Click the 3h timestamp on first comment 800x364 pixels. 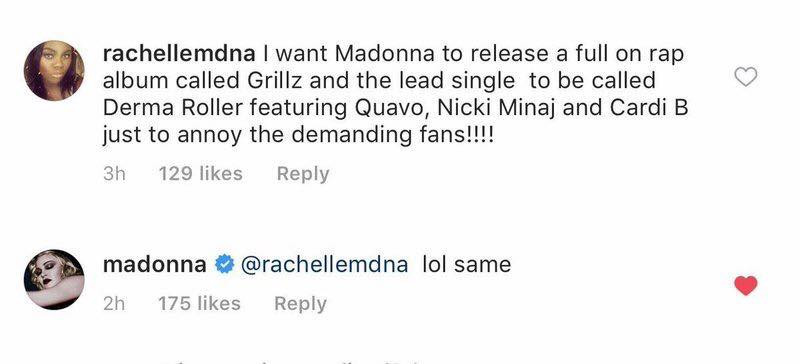coord(114,174)
